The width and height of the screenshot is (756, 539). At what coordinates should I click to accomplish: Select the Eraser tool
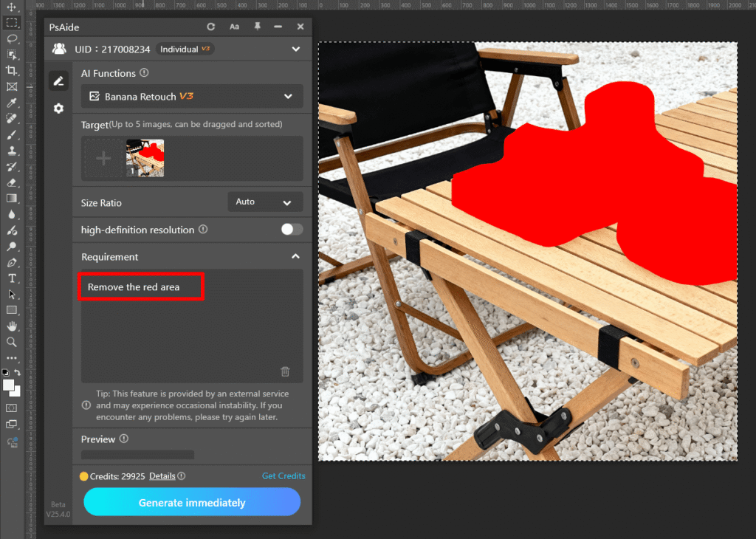coord(12,182)
